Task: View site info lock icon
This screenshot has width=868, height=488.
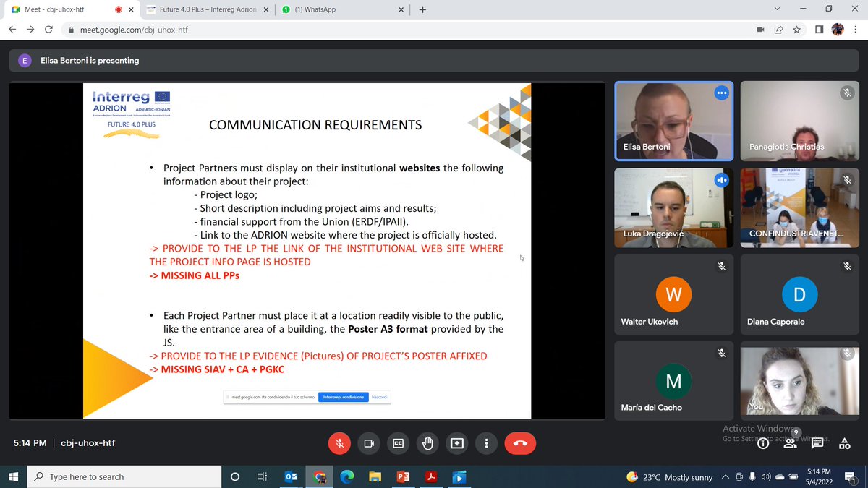Action: click(72, 30)
